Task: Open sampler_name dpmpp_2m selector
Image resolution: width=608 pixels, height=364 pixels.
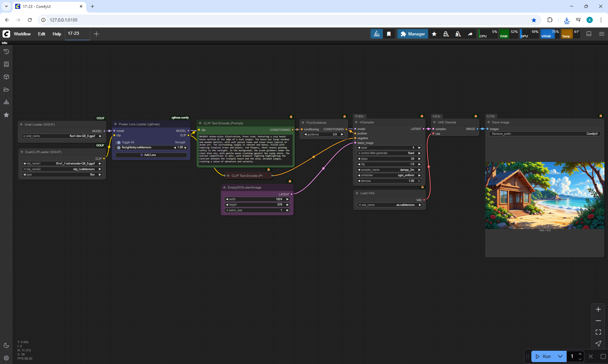Action: coord(389,170)
